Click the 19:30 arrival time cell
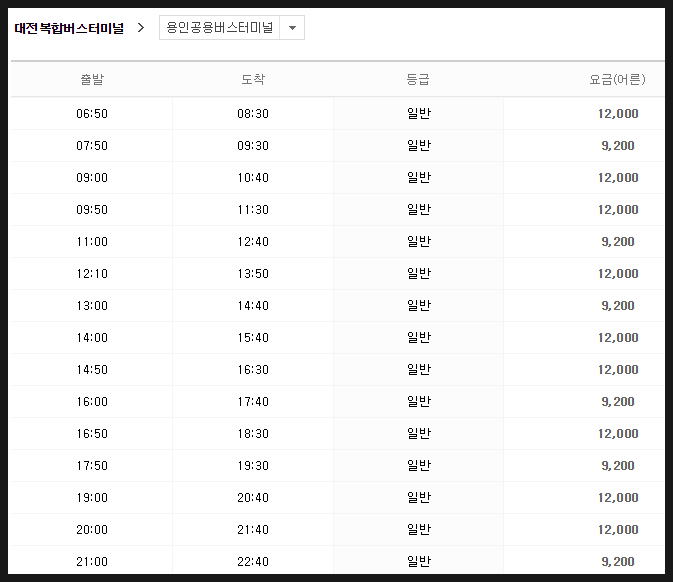 253,466
